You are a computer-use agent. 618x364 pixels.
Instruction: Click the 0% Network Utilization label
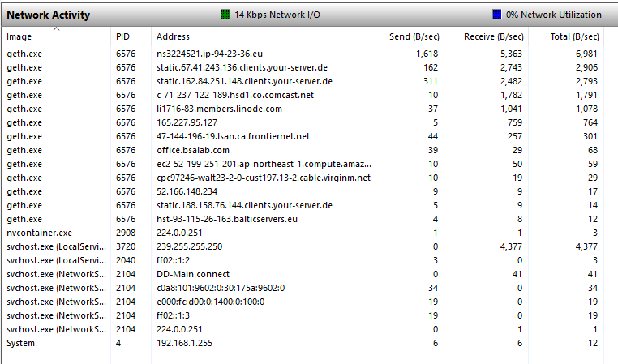click(x=553, y=15)
